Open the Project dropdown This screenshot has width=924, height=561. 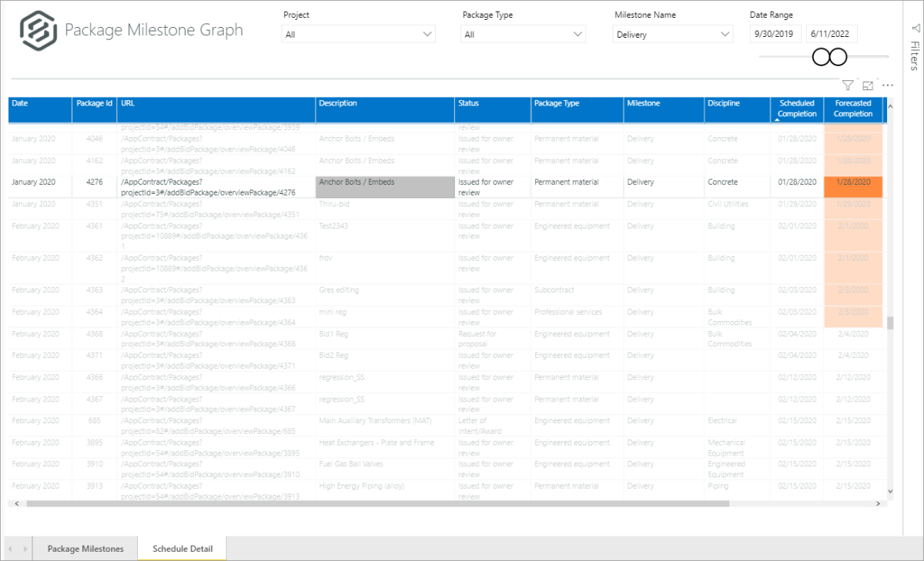click(x=358, y=35)
